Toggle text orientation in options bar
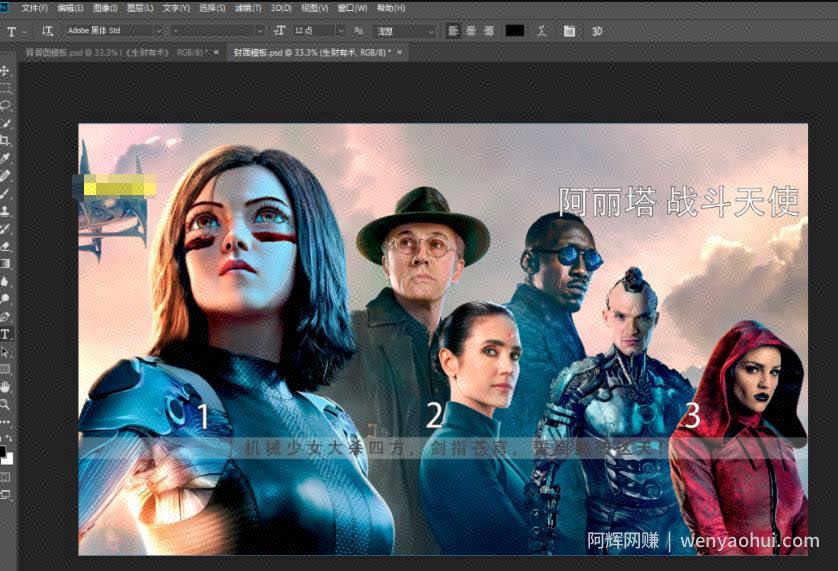Image resolution: width=838 pixels, height=571 pixels. point(47,31)
